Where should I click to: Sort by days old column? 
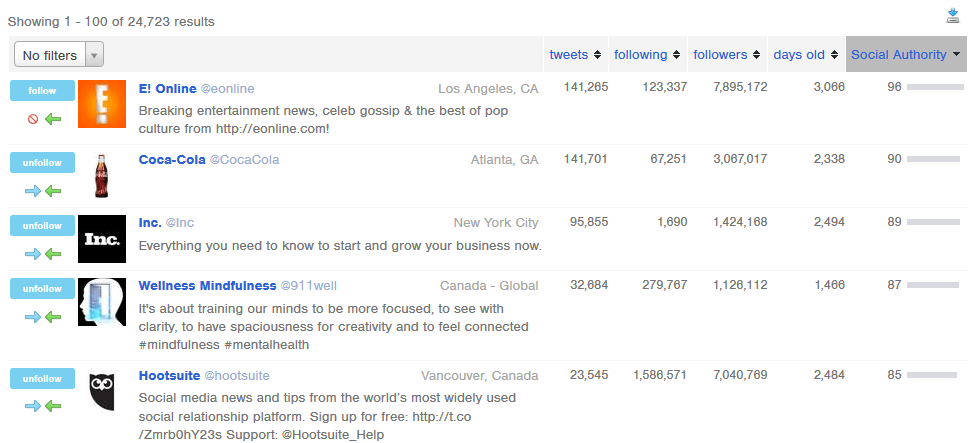[x=805, y=54]
